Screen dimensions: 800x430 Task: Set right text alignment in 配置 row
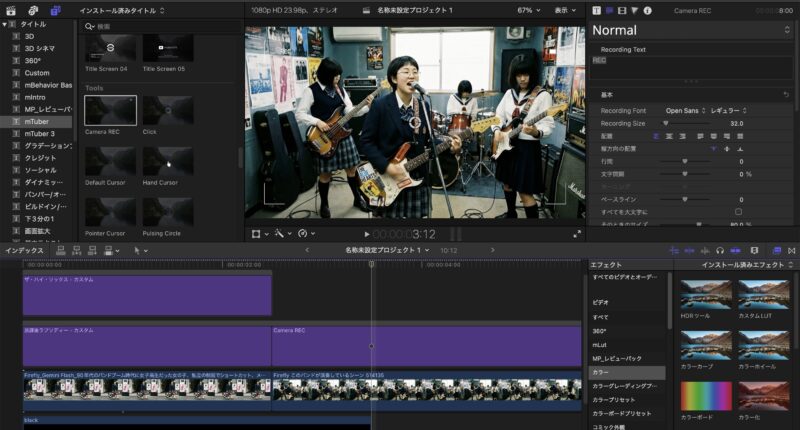pos(683,136)
